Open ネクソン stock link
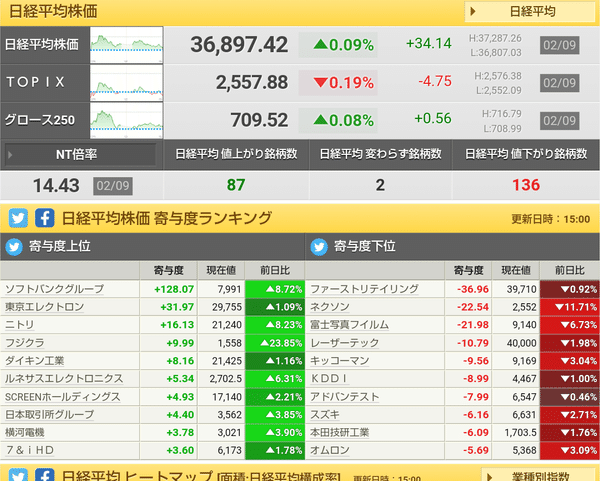Screen dimensions: 600x481 coord(330,307)
